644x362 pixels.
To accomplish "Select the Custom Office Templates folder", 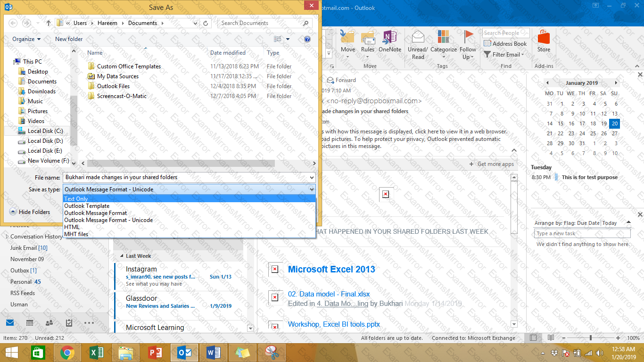I will pyautogui.click(x=129, y=66).
